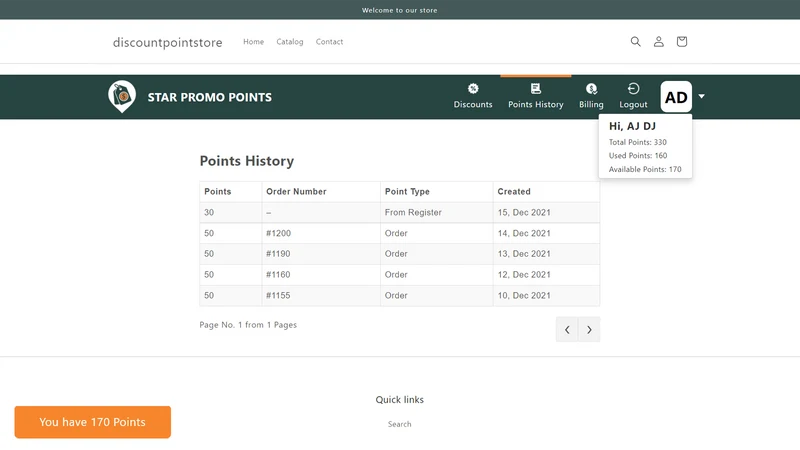Go to the previous page of history
Screen dimensions: 800x450
(x=567, y=330)
